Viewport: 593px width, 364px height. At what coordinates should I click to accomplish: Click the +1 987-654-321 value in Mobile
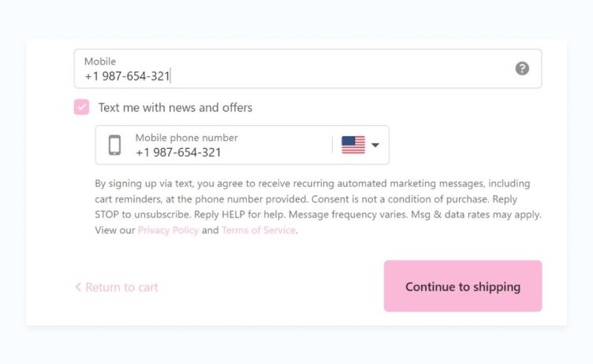pos(128,76)
